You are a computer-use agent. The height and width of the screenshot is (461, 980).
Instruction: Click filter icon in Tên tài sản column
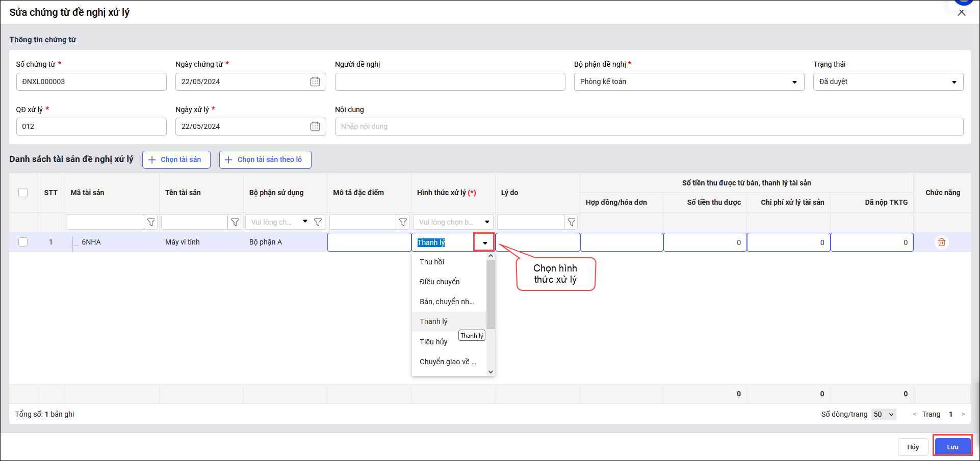click(x=235, y=222)
